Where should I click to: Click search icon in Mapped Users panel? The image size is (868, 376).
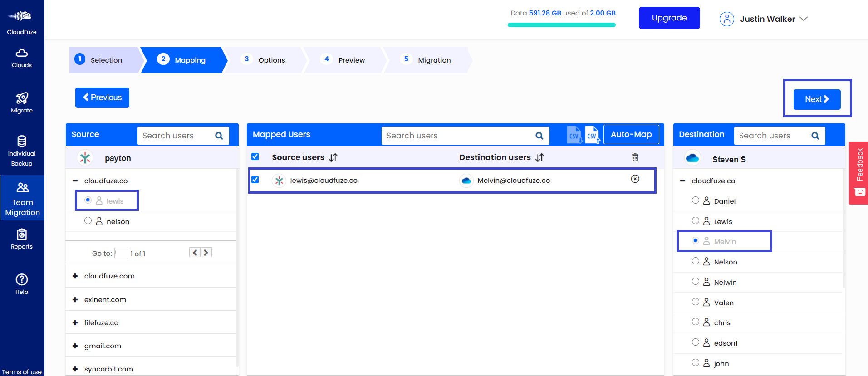pyautogui.click(x=539, y=136)
